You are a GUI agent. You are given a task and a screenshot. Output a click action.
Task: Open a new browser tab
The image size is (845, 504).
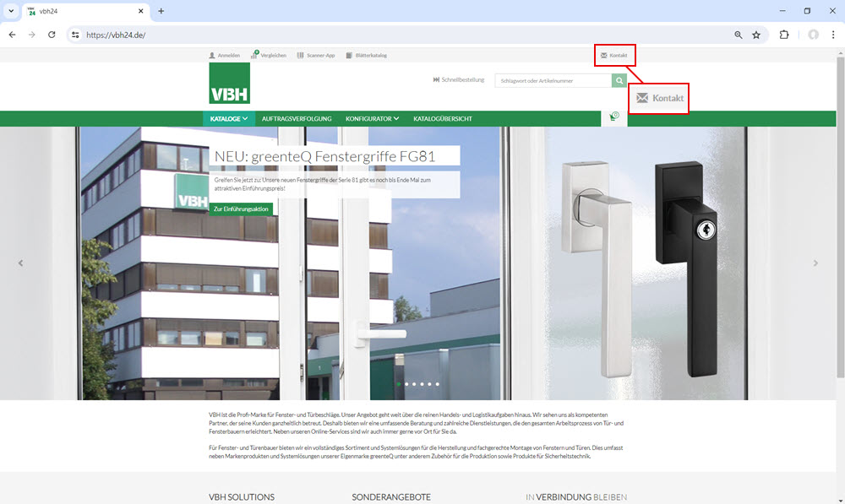[161, 11]
